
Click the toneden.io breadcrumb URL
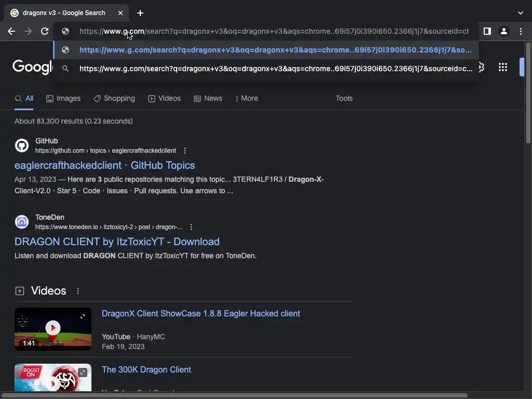tap(109, 227)
